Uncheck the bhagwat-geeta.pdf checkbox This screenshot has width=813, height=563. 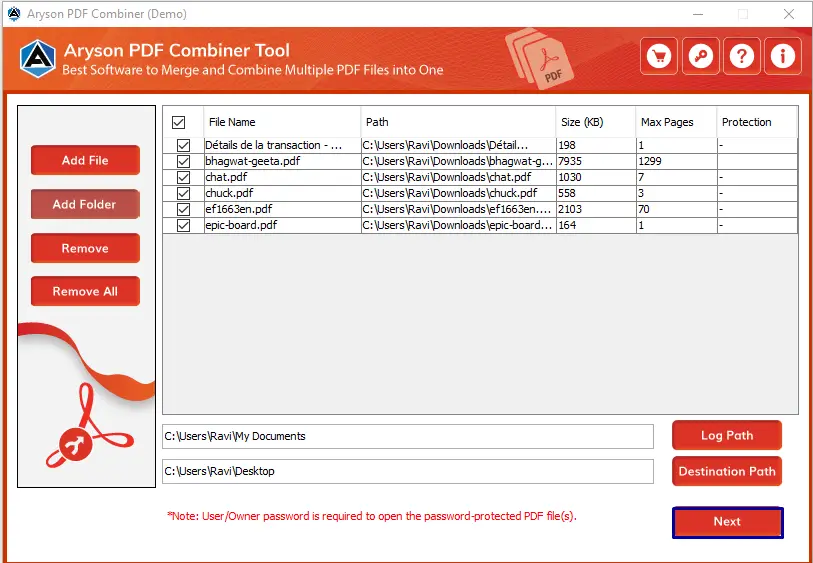(183, 161)
